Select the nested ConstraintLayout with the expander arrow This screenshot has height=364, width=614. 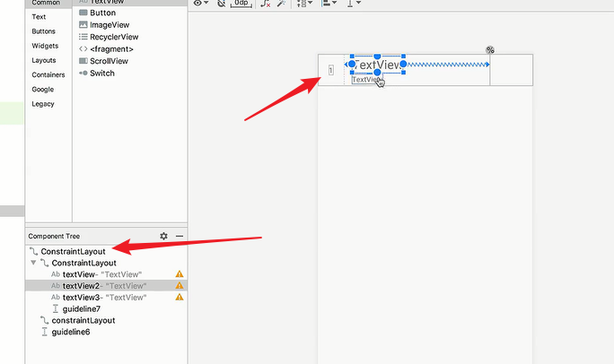83,263
